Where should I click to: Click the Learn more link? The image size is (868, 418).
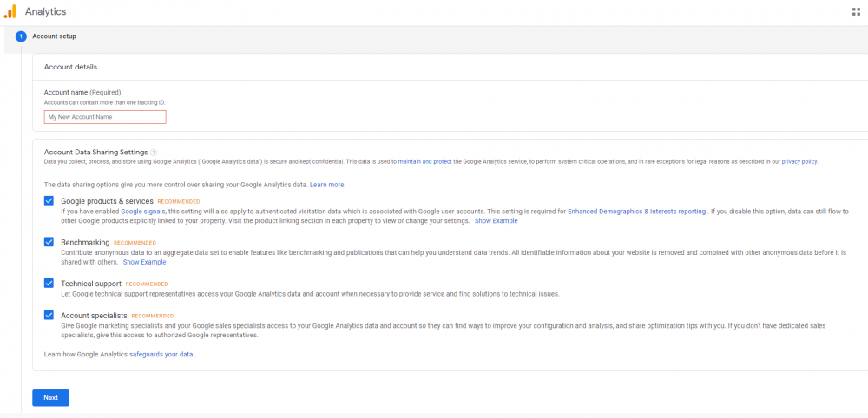click(327, 185)
